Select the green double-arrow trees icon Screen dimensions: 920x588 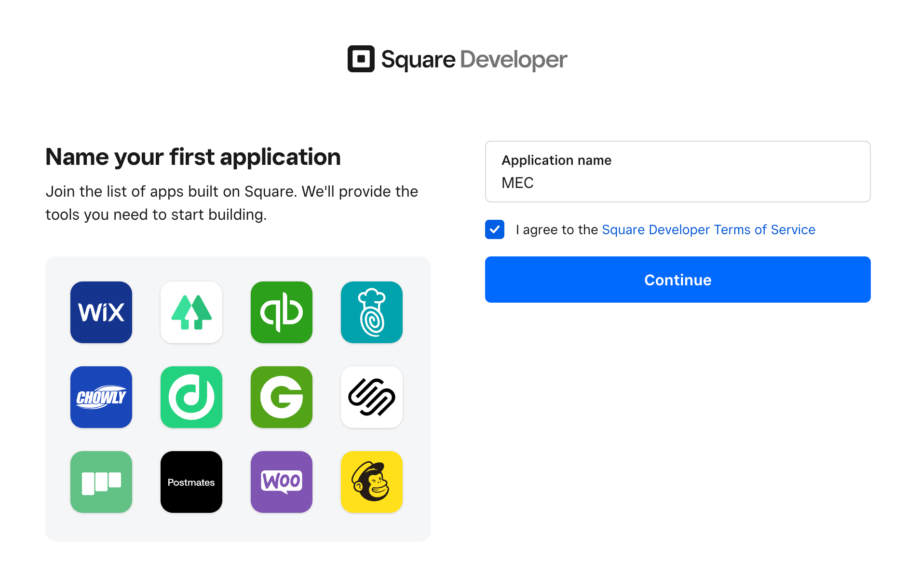[191, 312]
